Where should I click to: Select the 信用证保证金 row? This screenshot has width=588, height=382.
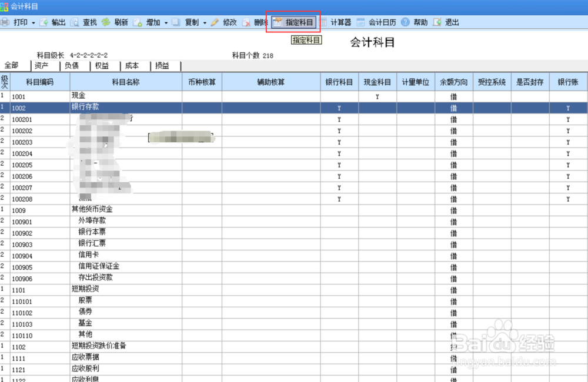[293, 267]
